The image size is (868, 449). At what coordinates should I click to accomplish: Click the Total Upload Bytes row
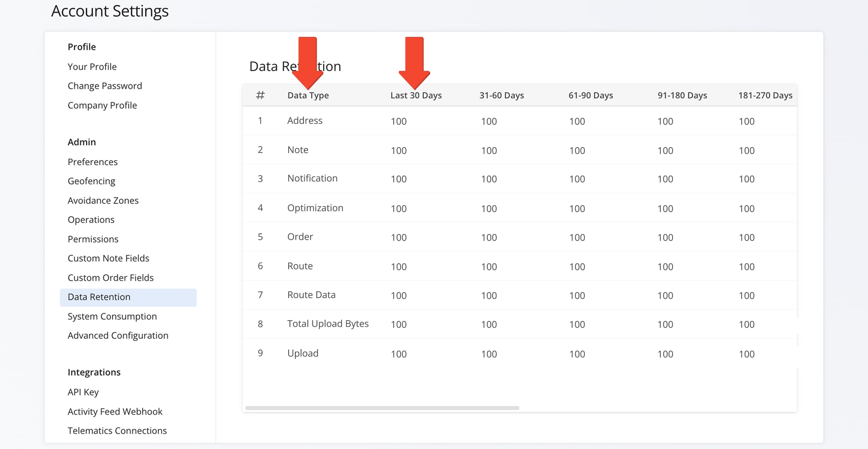pos(328,324)
